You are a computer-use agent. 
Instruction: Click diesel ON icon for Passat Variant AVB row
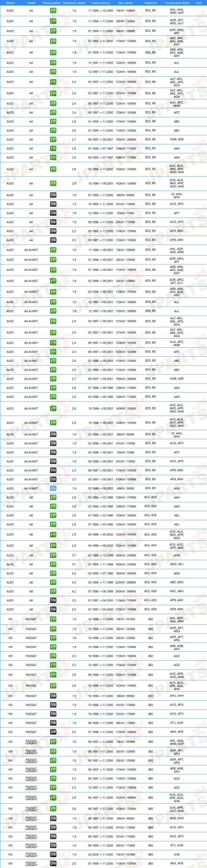tap(53, 854)
